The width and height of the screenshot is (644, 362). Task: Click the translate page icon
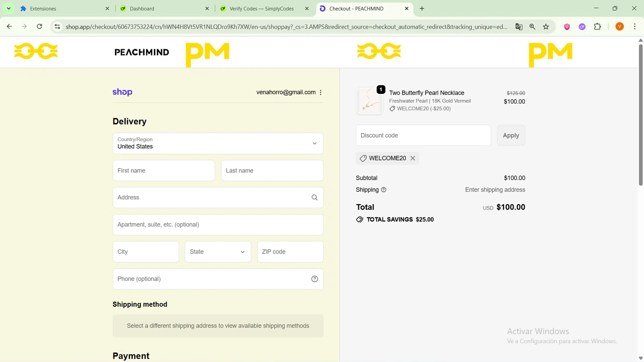(x=519, y=27)
